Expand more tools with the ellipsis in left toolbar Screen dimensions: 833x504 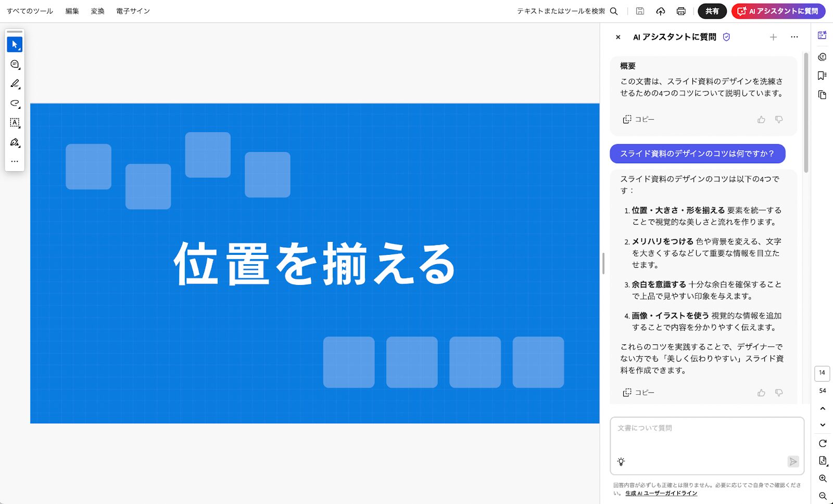15,161
